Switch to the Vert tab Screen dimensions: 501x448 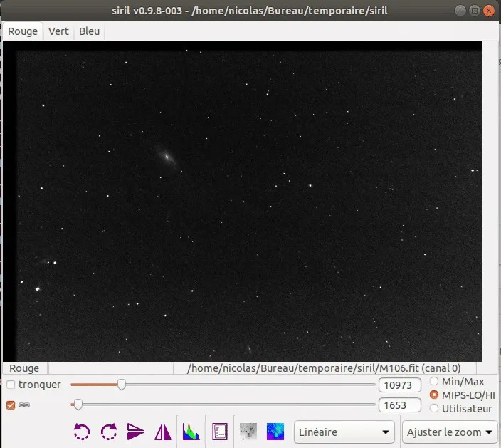point(58,31)
